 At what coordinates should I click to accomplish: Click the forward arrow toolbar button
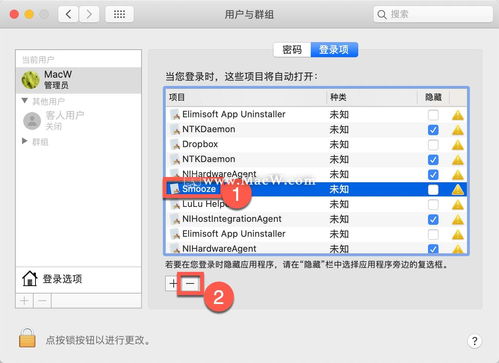point(89,14)
